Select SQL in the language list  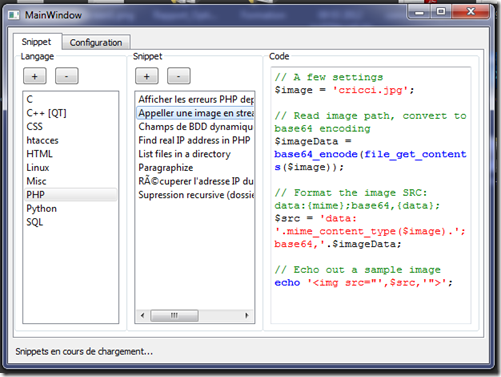coord(71,222)
